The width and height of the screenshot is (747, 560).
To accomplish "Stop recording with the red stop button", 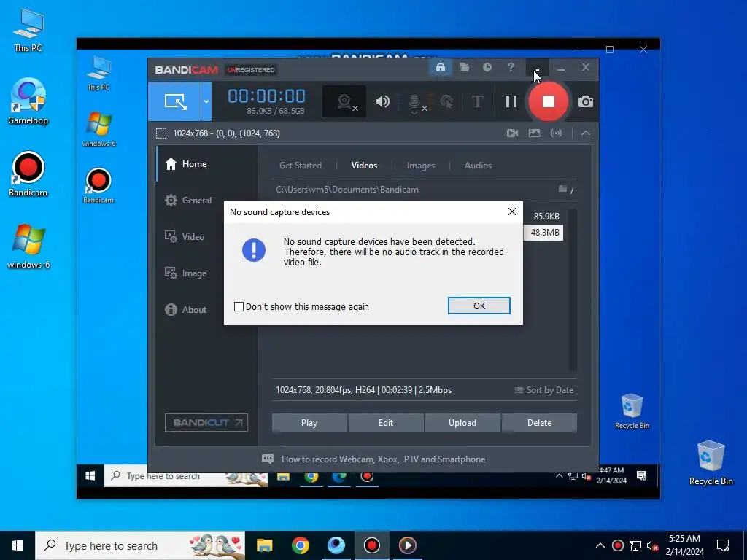I will point(549,101).
